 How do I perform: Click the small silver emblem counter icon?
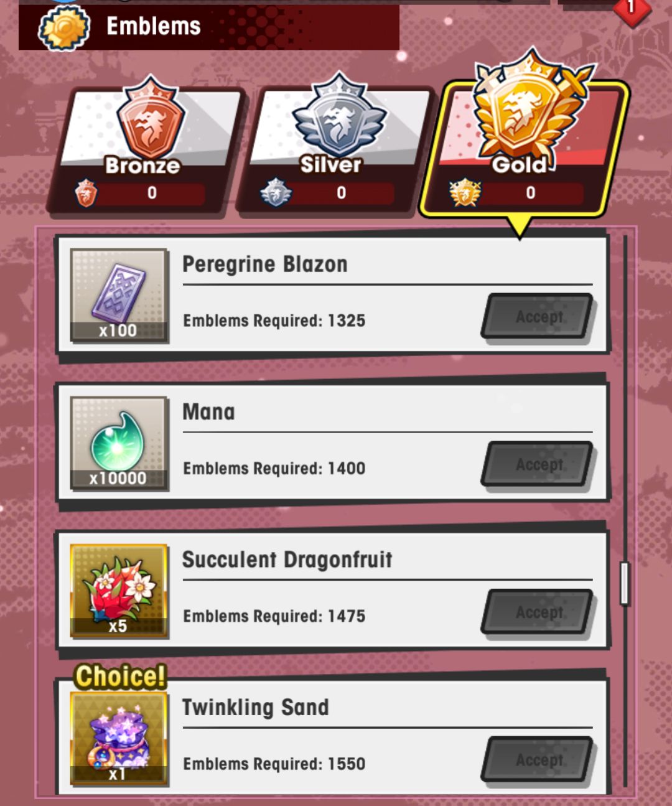click(276, 193)
